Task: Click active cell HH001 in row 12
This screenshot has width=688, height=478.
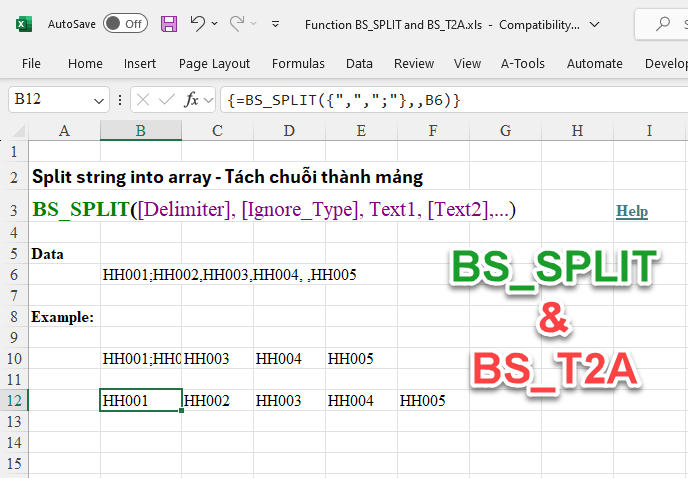Action: 141,400
